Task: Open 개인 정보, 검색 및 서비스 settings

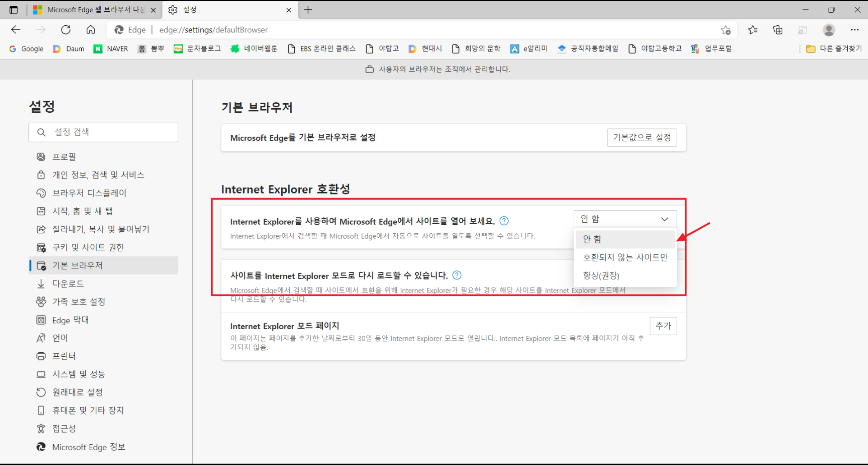Action: [x=103, y=175]
